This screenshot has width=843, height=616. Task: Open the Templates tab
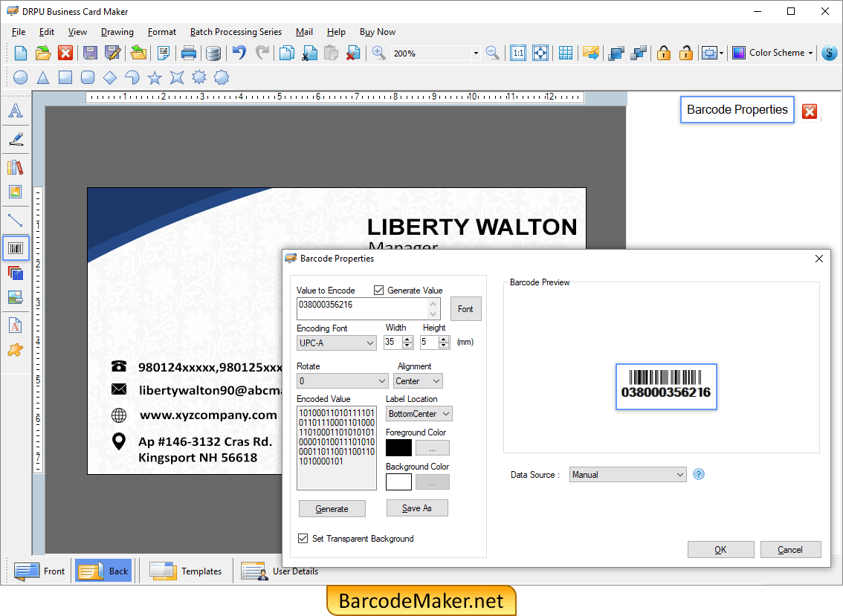pos(186,571)
